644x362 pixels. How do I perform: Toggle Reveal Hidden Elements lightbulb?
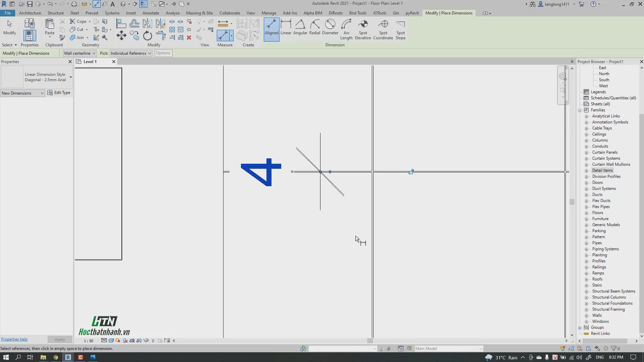(x=153, y=341)
